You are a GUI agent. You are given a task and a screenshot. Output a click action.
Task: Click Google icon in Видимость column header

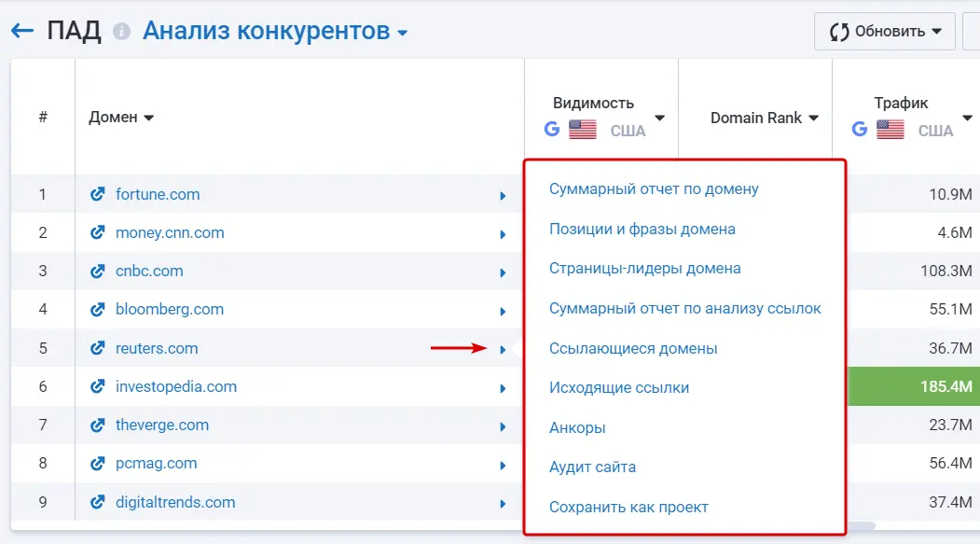[552, 130]
